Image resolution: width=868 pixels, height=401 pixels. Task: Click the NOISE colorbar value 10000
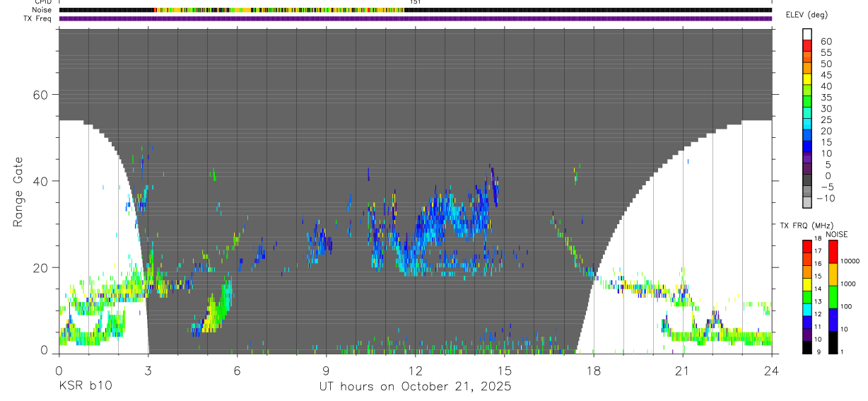851,261
